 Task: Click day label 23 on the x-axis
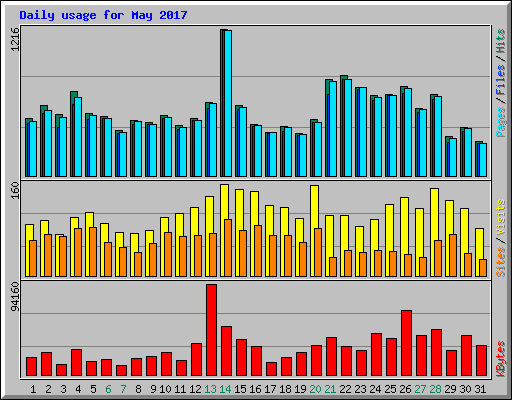point(360,389)
